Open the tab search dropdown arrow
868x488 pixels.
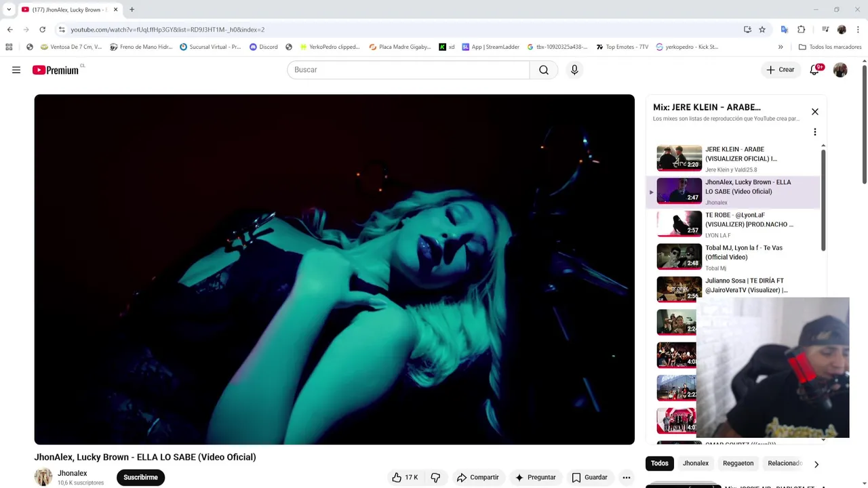9,9
